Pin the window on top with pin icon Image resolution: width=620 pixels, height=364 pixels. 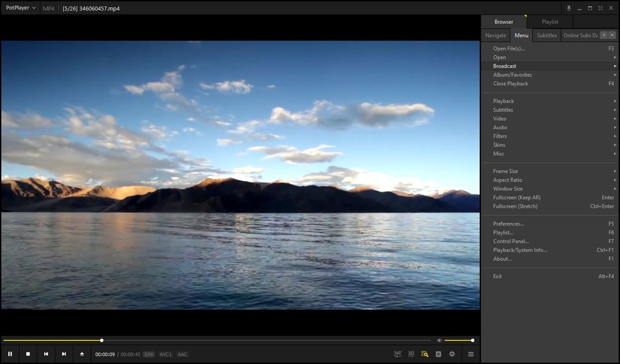[x=569, y=8]
